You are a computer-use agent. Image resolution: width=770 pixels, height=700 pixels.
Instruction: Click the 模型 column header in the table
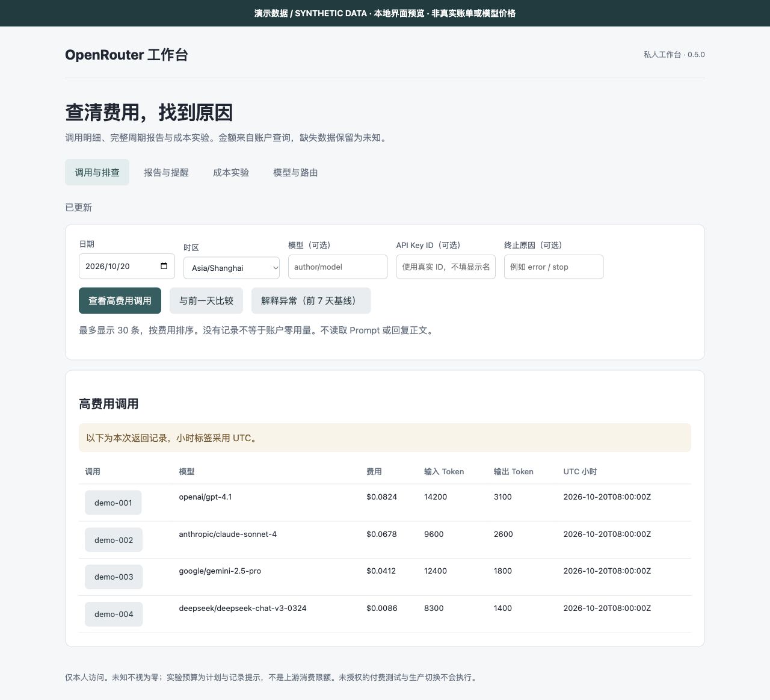click(186, 471)
